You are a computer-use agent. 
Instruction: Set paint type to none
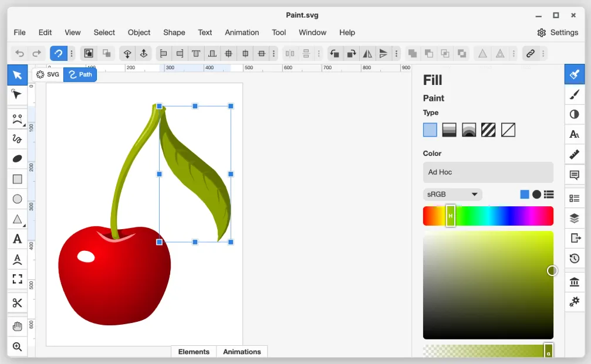508,130
